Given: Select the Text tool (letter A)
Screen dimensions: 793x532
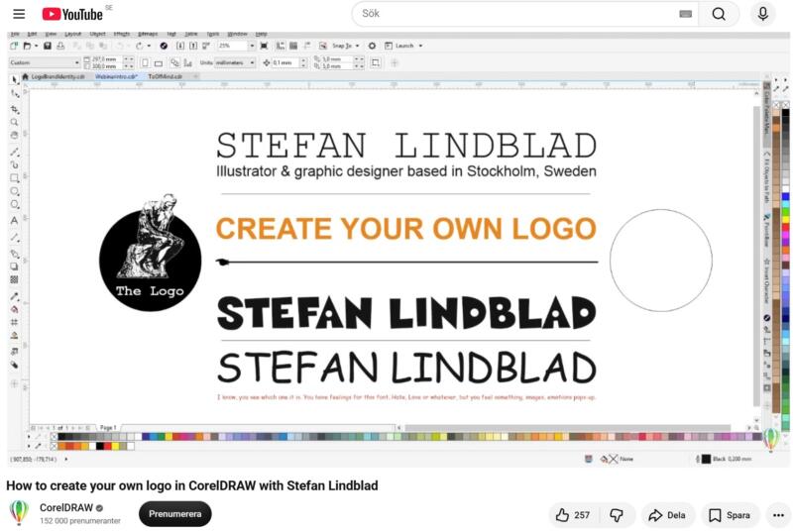Looking at the screenshot, I should tap(14, 220).
